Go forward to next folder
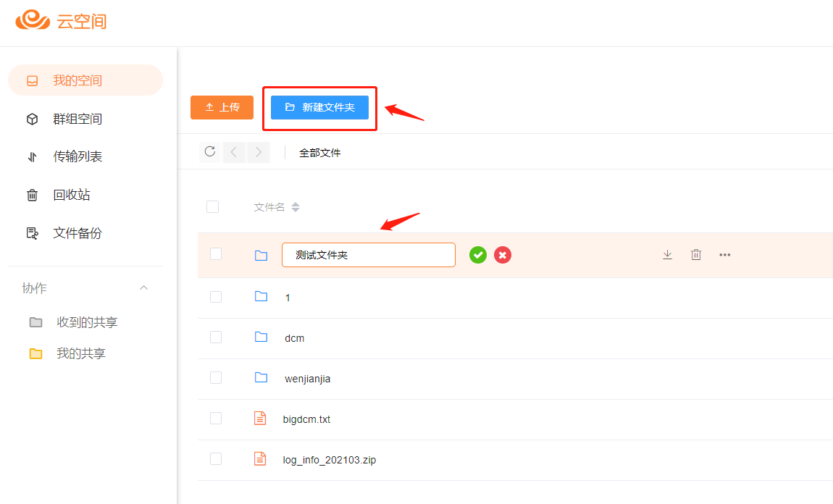The width and height of the screenshot is (833, 504). [x=259, y=152]
